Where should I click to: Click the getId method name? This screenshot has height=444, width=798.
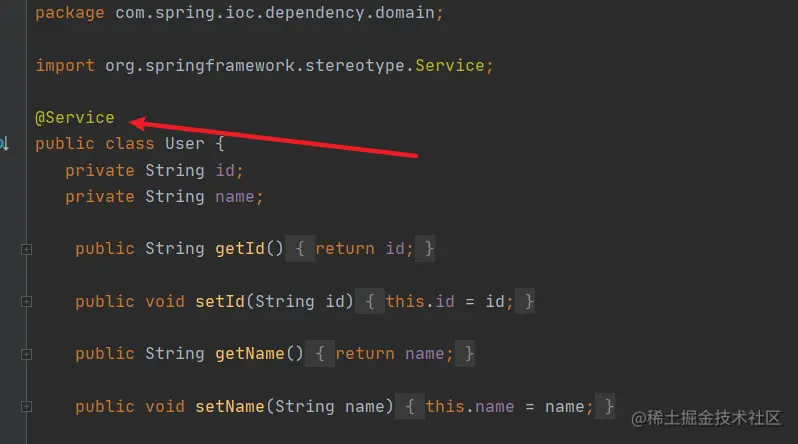(x=240, y=248)
